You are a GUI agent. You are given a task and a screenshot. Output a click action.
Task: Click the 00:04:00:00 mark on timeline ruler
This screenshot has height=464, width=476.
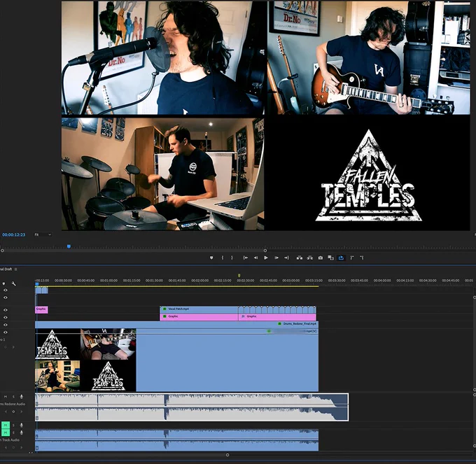pyautogui.click(x=382, y=281)
